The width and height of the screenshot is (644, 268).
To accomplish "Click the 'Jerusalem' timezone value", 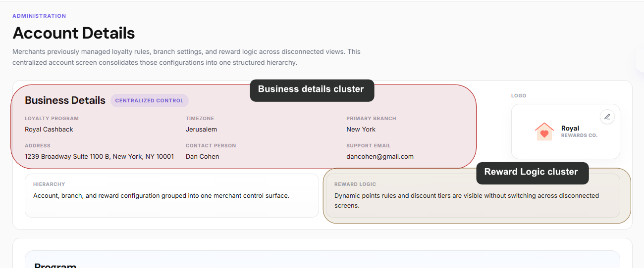I will click(201, 129).
